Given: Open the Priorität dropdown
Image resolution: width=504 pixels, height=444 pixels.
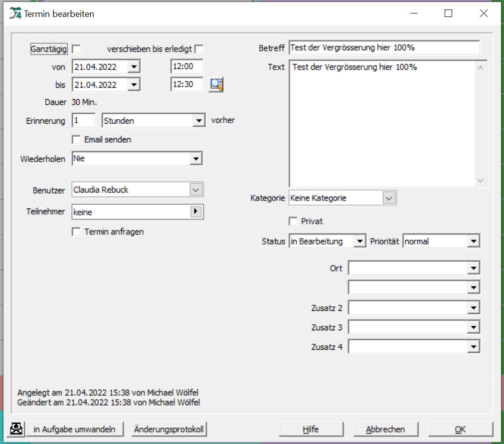Looking at the screenshot, I should click(473, 241).
